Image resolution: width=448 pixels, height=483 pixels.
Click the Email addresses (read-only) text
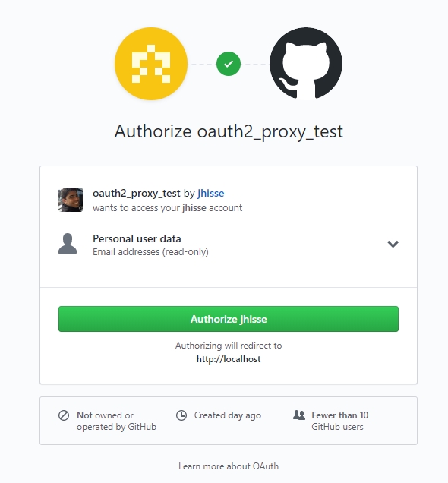150,252
